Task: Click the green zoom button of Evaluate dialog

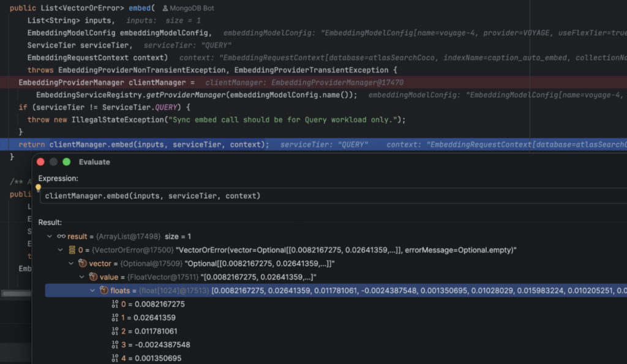Action: (67, 162)
